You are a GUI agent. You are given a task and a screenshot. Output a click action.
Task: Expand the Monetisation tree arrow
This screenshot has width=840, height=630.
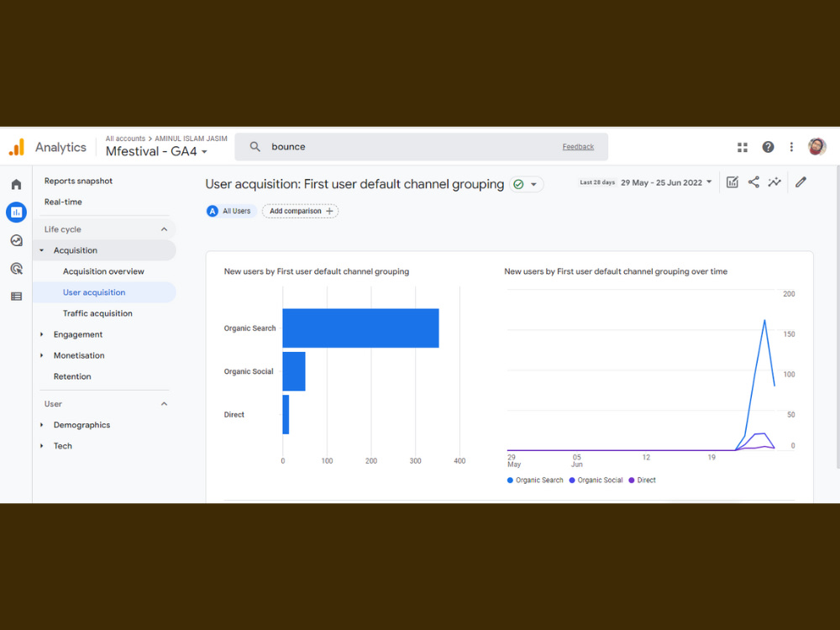click(42, 355)
